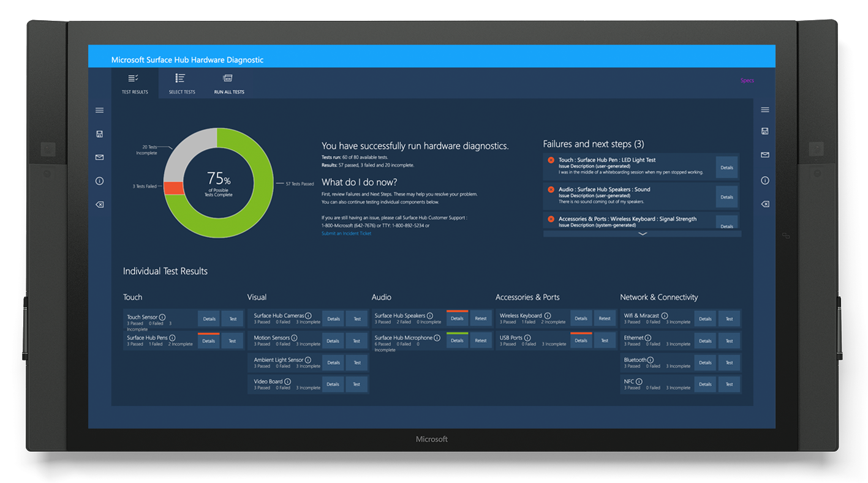Screen dimensions: 868x483
Task: Click Submit an Incident Ticket link
Action: 346,233
